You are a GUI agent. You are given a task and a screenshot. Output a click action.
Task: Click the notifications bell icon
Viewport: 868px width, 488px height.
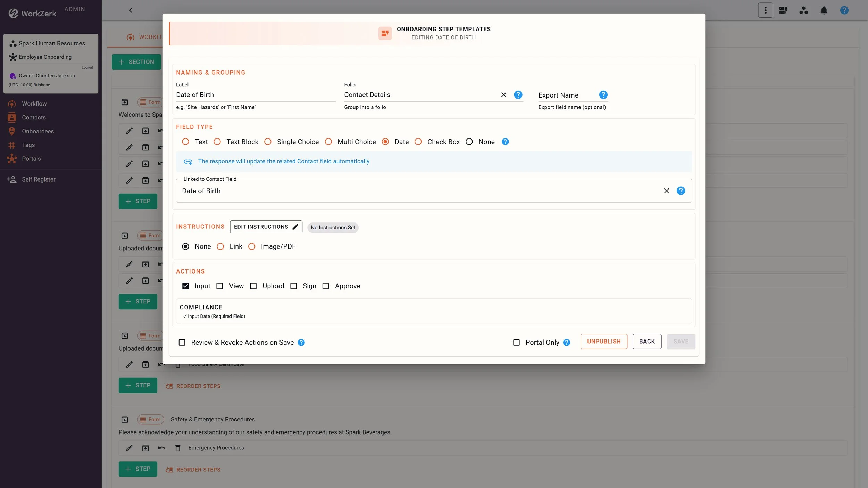824,10
